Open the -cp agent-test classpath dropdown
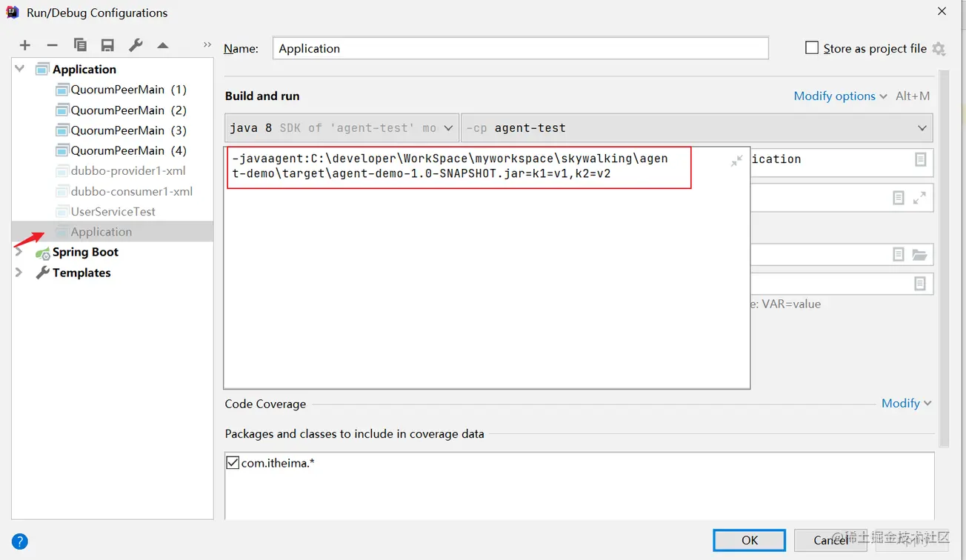Image resolution: width=966 pixels, height=560 pixels. click(696, 128)
